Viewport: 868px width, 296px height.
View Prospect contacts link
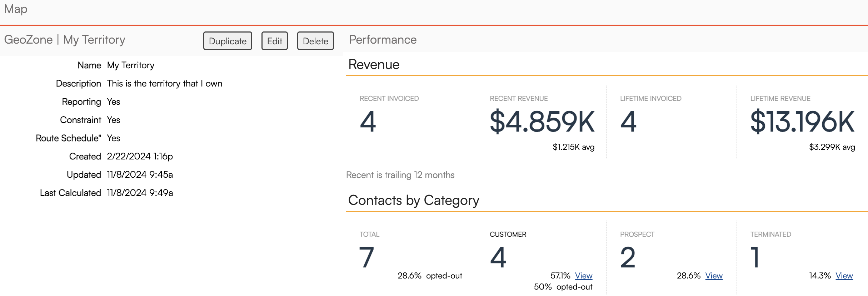(x=714, y=276)
